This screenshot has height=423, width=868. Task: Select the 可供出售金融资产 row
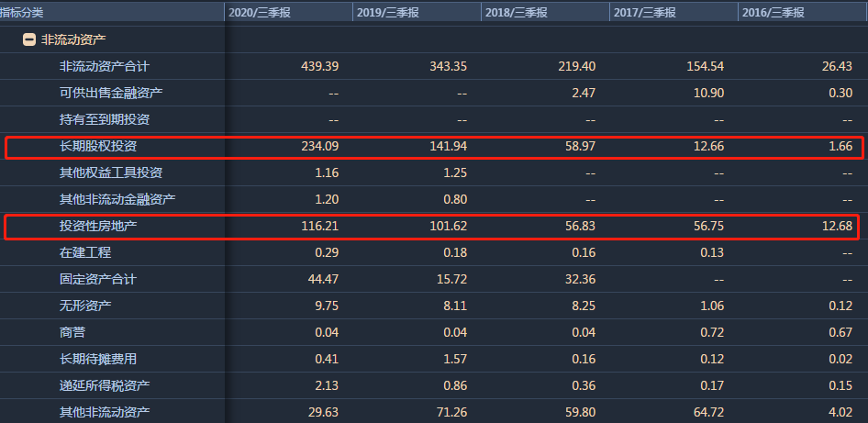pos(111,93)
